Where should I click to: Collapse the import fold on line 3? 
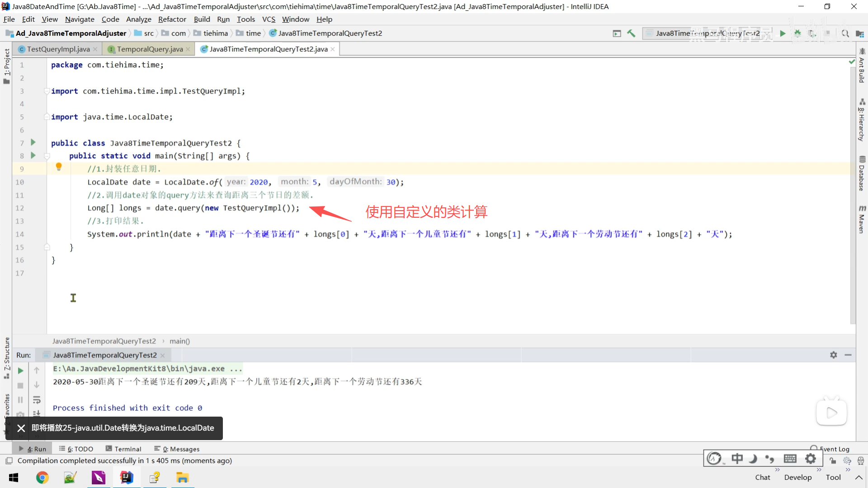pos(47,91)
